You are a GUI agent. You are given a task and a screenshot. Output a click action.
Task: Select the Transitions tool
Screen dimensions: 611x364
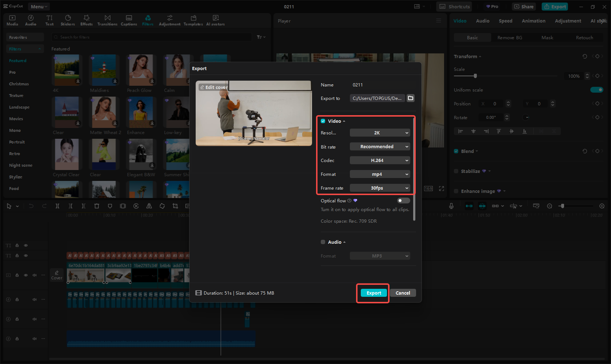(x=107, y=20)
